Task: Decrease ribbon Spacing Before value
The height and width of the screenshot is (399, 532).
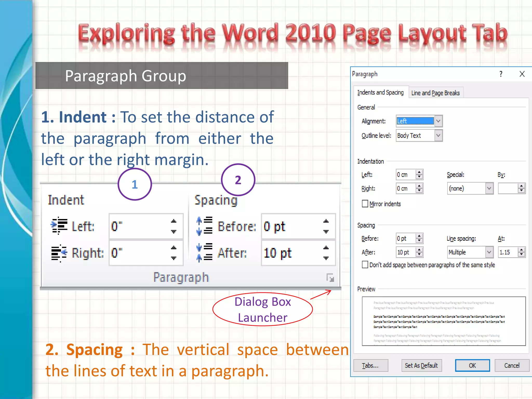Action: (326, 231)
